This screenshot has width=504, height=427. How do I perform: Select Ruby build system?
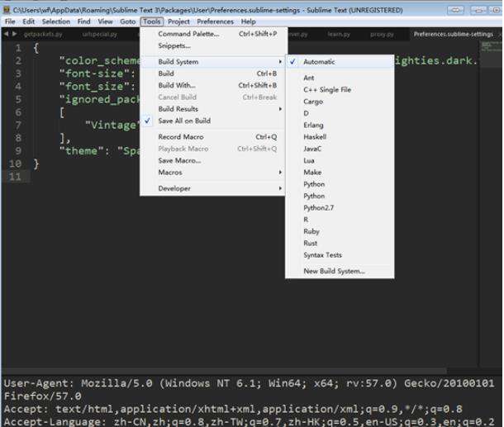pyautogui.click(x=340, y=231)
